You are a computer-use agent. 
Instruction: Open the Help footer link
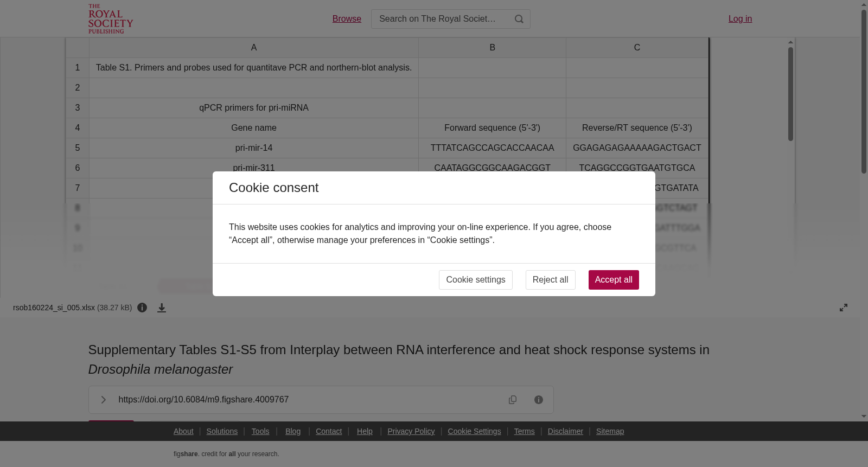click(x=365, y=431)
